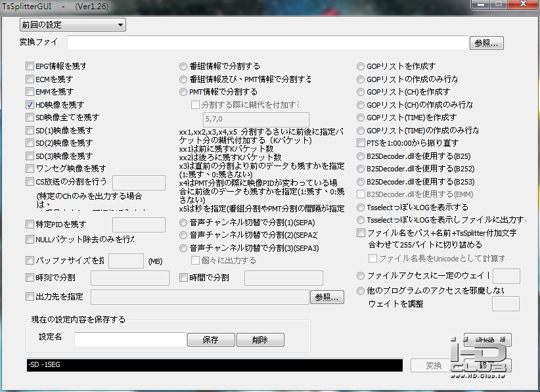Toggle the バッファサイズ checkbox
This screenshot has width=540, height=392.
(x=30, y=261)
